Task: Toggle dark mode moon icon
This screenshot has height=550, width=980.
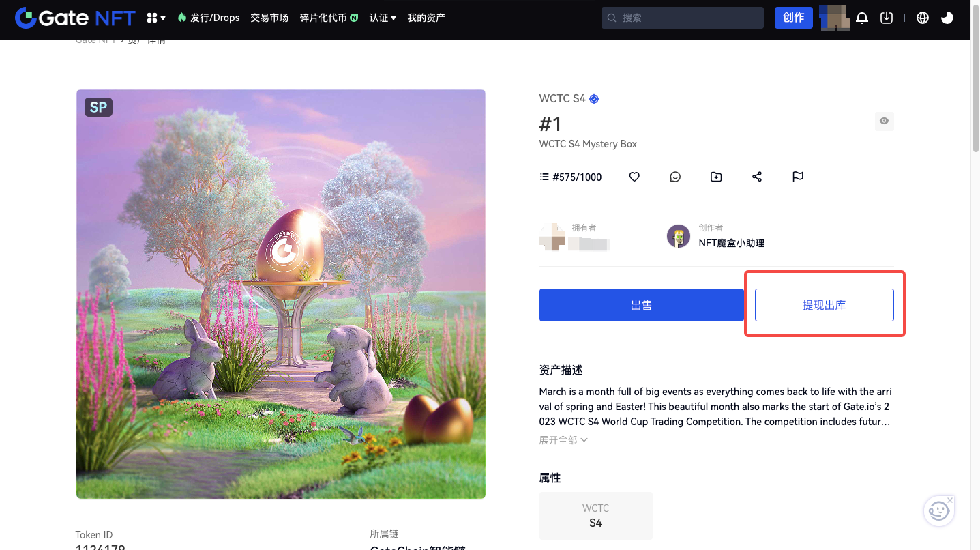Action: [x=947, y=18]
